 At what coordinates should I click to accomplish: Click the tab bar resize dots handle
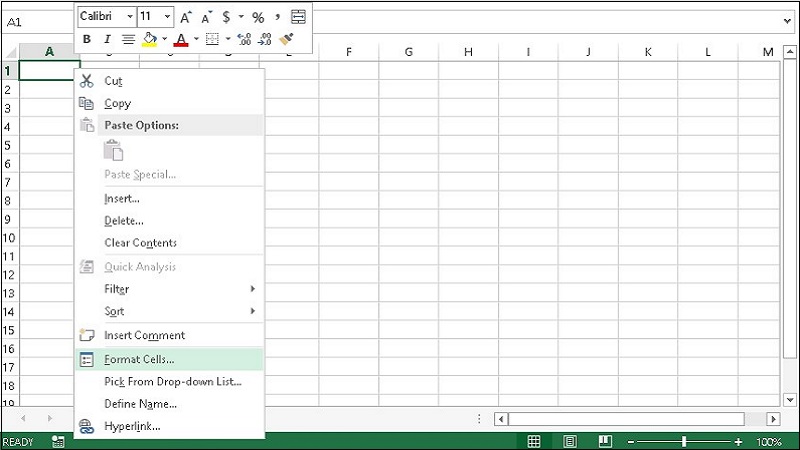tap(479, 418)
